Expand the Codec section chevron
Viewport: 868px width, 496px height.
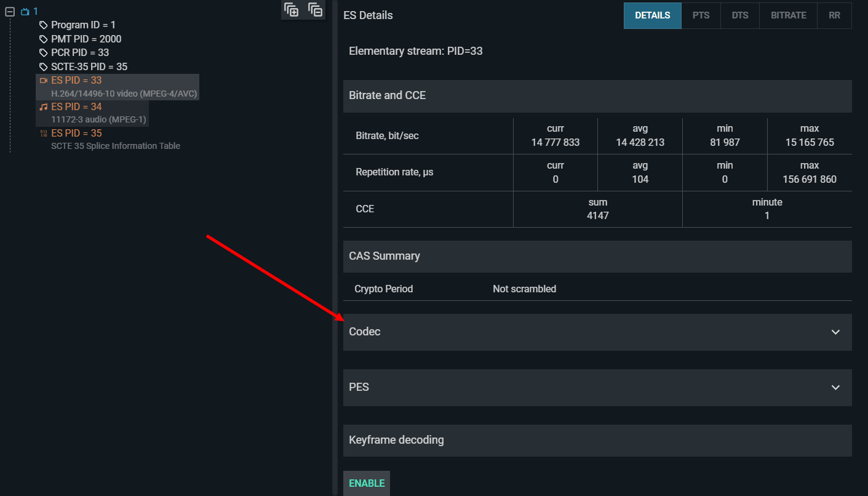835,332
